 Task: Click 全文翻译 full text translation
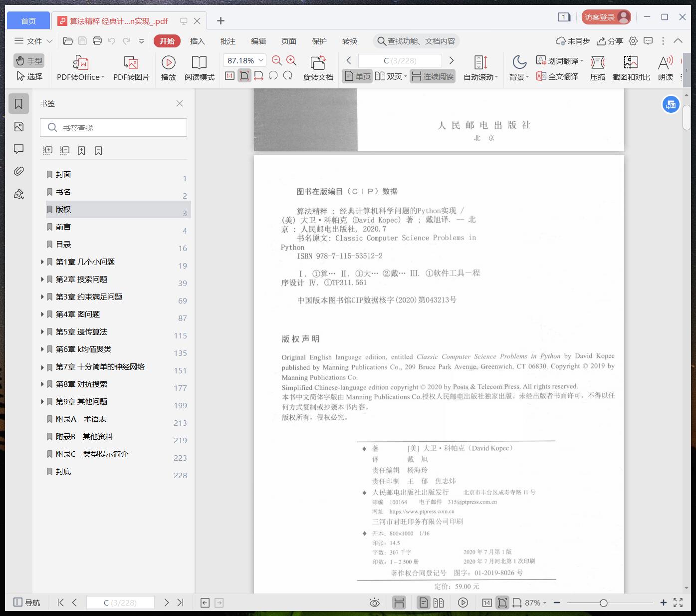pos(557,76)
